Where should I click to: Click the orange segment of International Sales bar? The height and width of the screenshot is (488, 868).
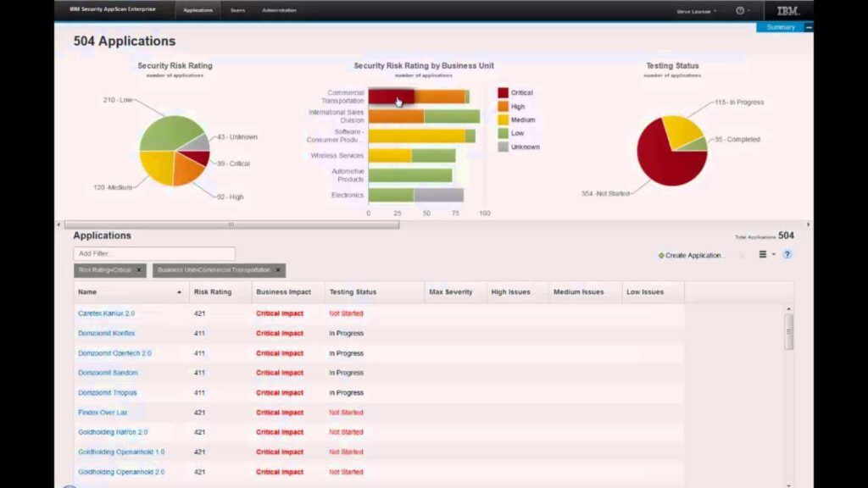pyautogui.click(x=397, y=116)
